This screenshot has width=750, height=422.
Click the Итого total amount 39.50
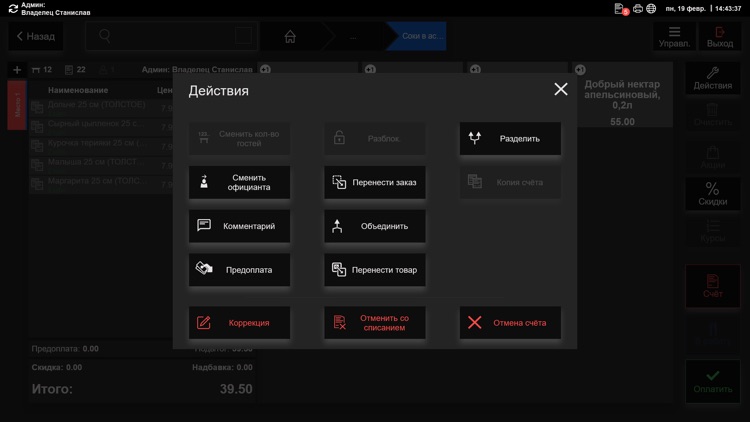[236, 389]
